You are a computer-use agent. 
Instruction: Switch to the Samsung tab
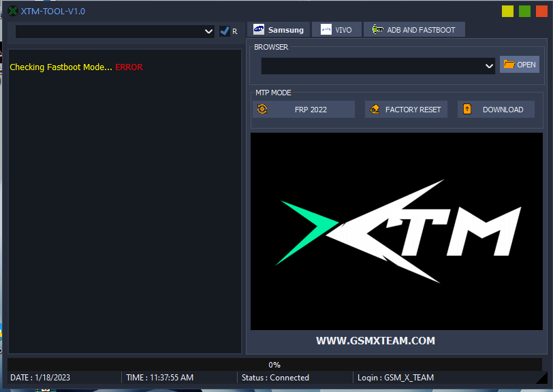pos(279,30)
